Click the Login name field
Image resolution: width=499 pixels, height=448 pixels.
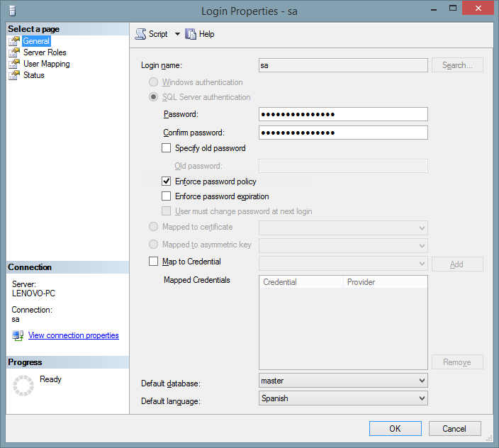(343, 65)
